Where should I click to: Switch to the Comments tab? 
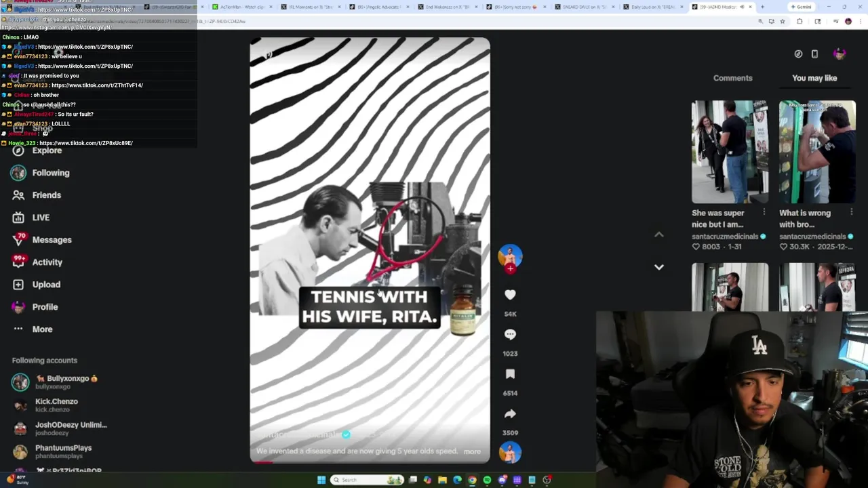click(732, 78)
